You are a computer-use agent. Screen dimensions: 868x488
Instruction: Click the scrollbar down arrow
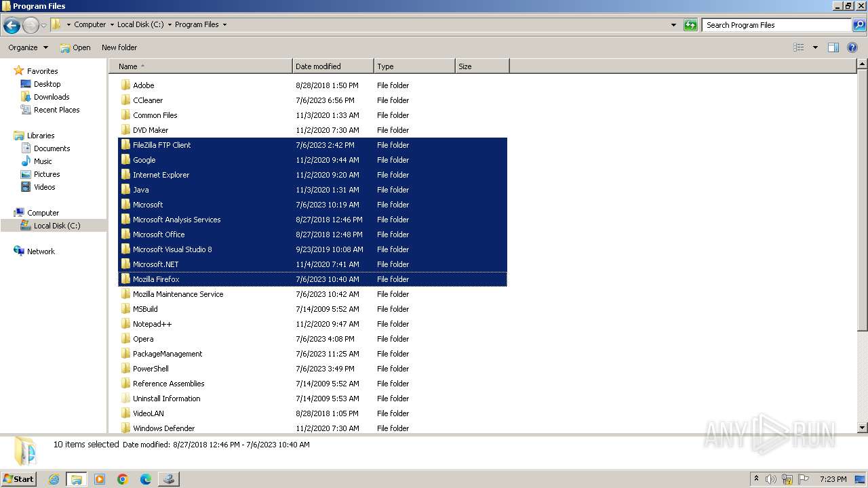pyautogui.click(x=863, y=428)
